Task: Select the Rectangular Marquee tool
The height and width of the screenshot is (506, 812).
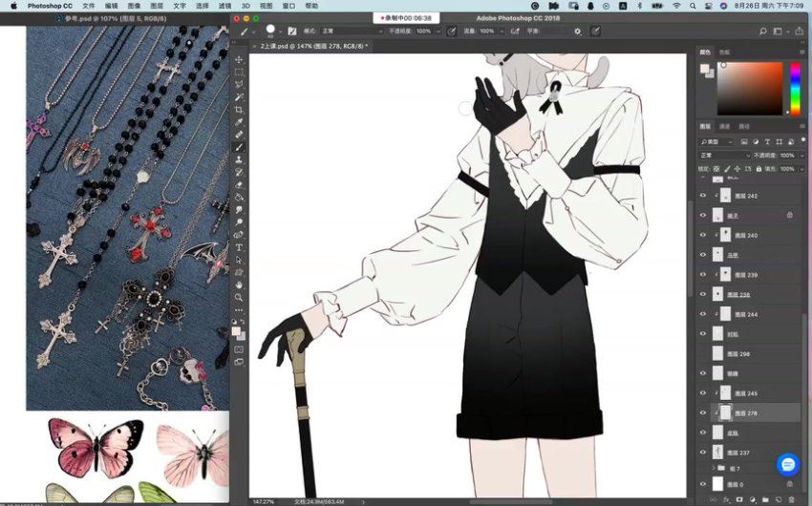Action: click(239, 72)
